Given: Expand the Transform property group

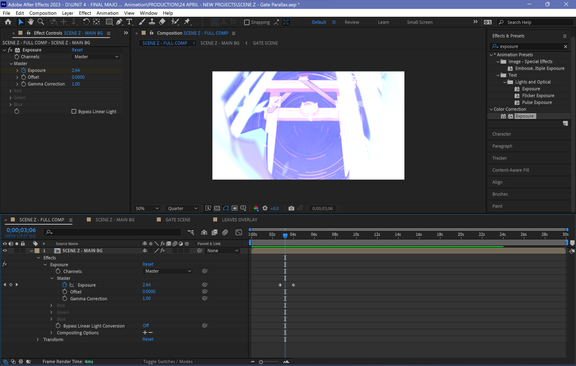Looking at the screenshot, I should (37, 340).
